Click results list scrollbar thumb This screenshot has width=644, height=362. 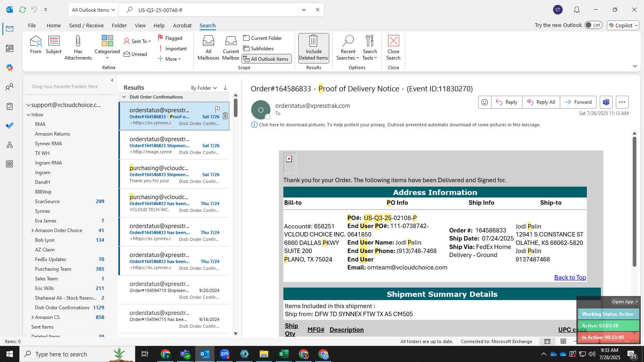pyautogui.click(x=235, y=108)
